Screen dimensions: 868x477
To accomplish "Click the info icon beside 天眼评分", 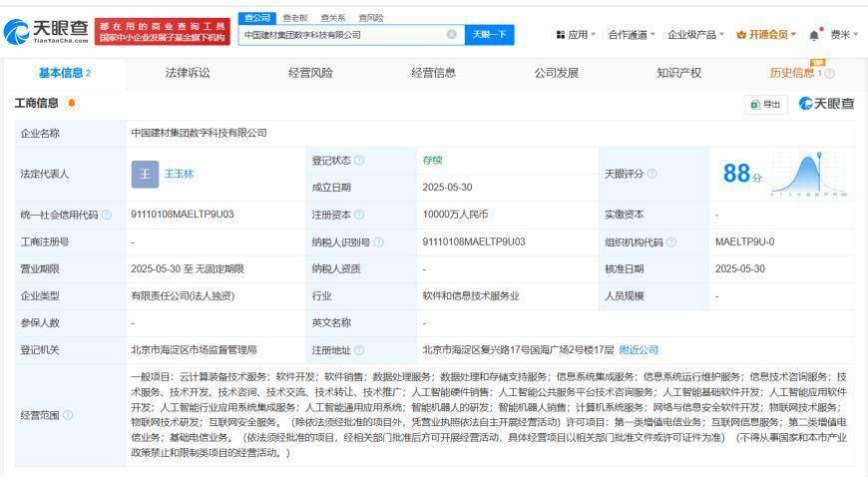I will click(652, 174).
